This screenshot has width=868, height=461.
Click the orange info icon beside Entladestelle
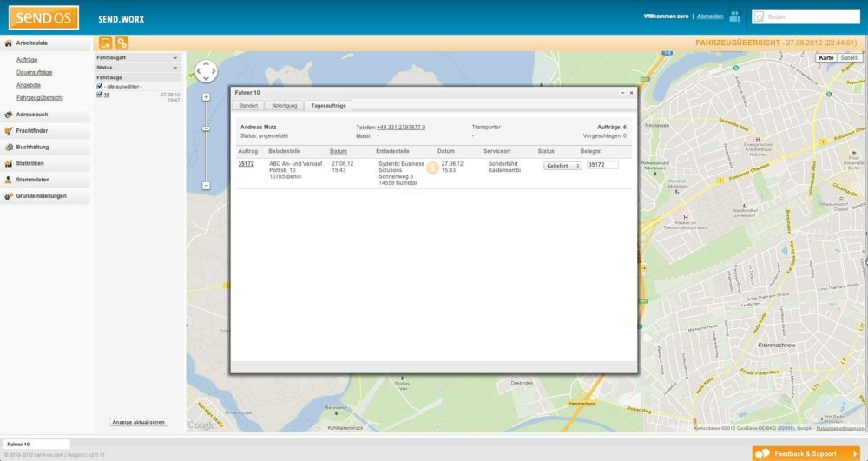[432, 168]
